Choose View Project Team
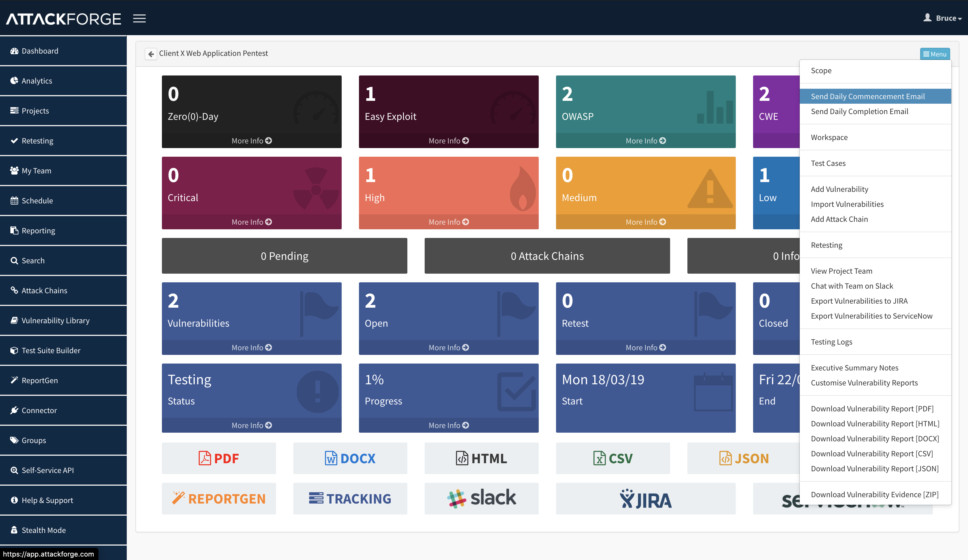The image size is (968, 560). [x=875, y=271]
